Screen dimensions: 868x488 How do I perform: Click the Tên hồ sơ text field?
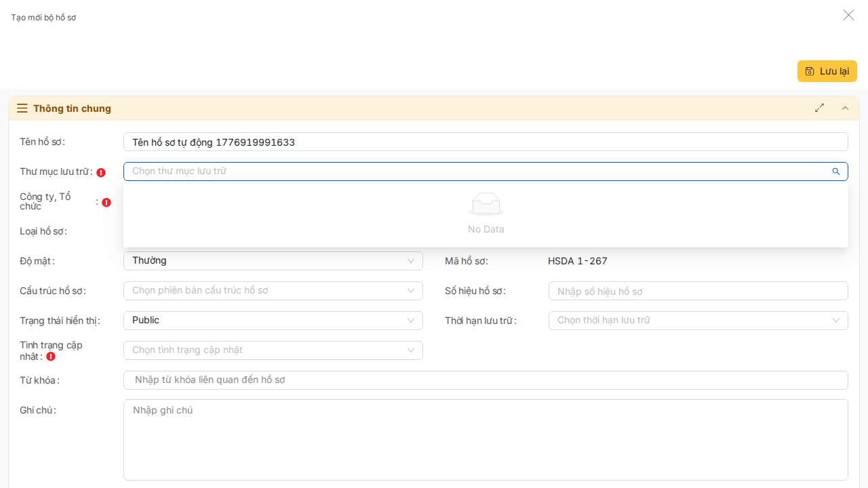[485, 142]
